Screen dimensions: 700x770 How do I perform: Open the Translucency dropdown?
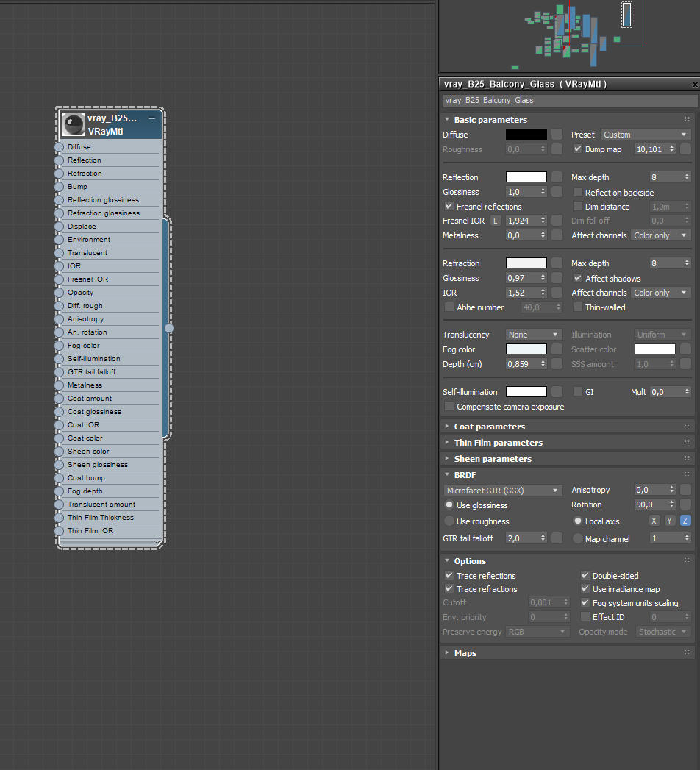tap(534, 335)
